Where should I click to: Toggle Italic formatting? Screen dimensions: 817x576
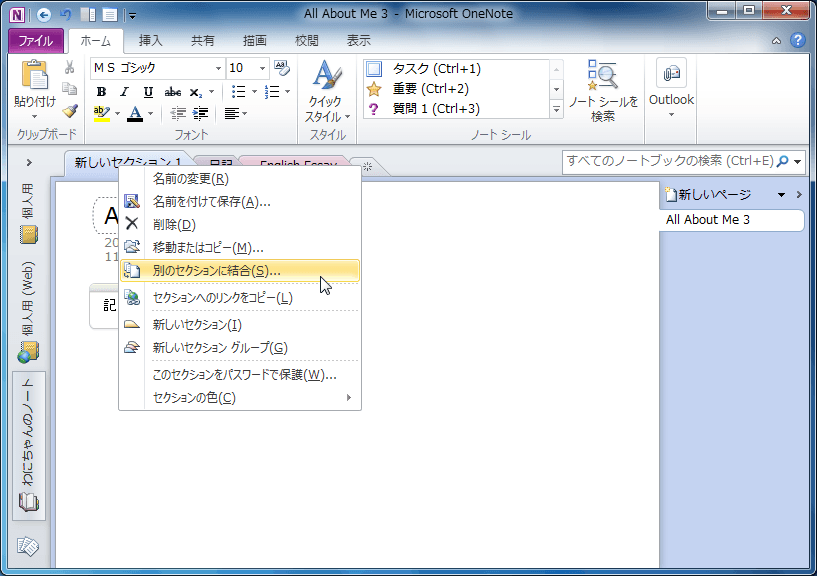click(124, 92)
